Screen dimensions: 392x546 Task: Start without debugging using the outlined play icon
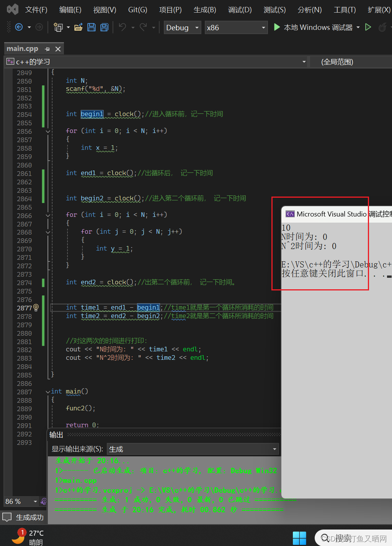tap(368, 27)
